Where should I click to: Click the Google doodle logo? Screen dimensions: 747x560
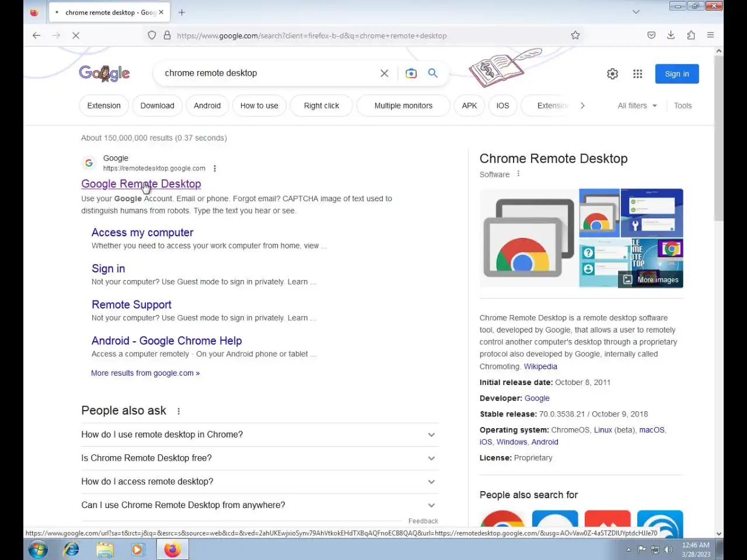pyautogui.click(x=104, y=73)
